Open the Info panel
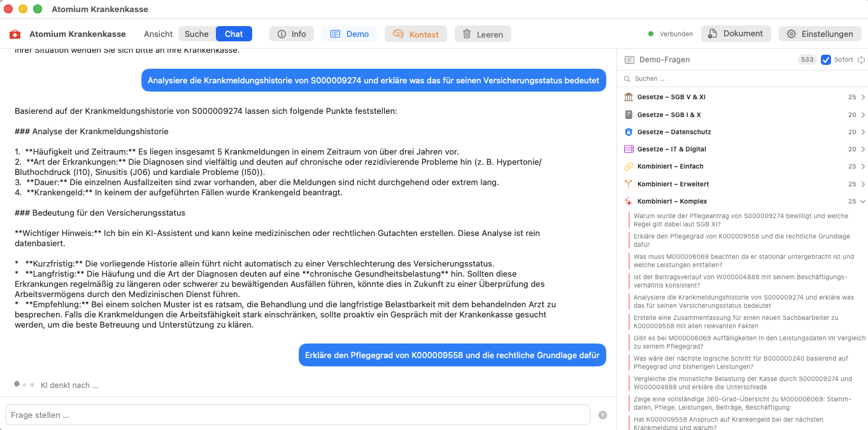Viewport: 868px width, 430px height. 292,34
